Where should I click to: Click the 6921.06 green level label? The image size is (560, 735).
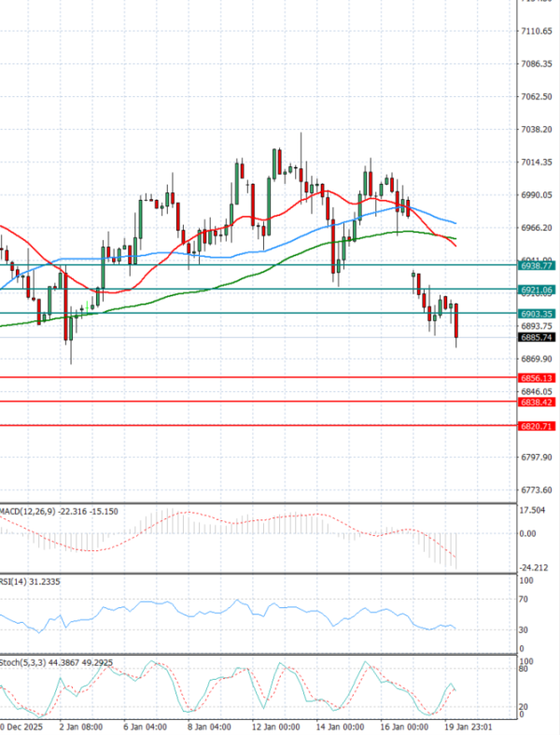[x=537, y=290]
